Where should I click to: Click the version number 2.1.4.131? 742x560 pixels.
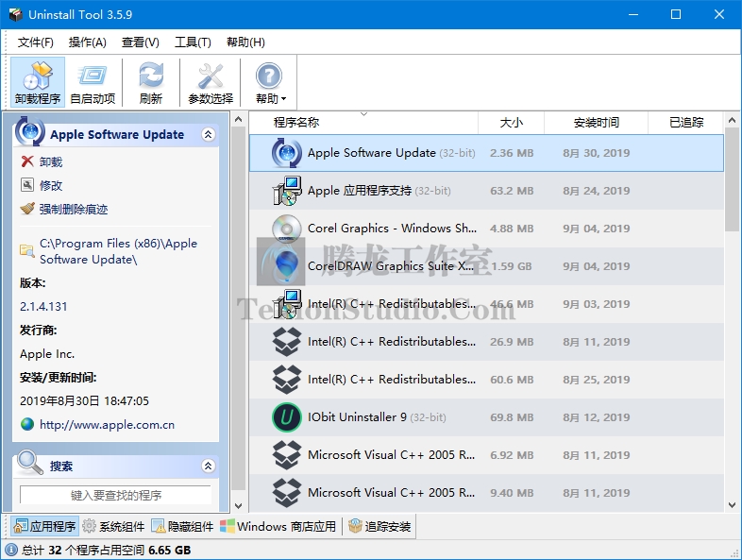43,307
